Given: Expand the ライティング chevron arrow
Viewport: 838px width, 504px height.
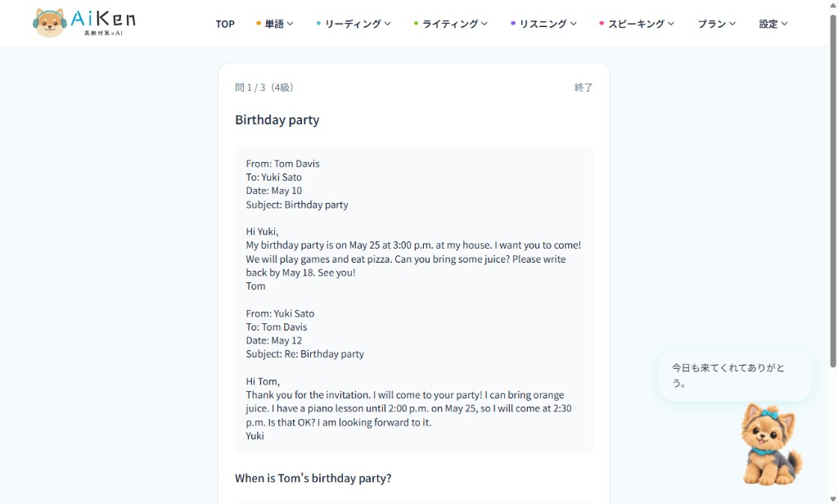Looking at the screenshot, I should coord(484,24).
